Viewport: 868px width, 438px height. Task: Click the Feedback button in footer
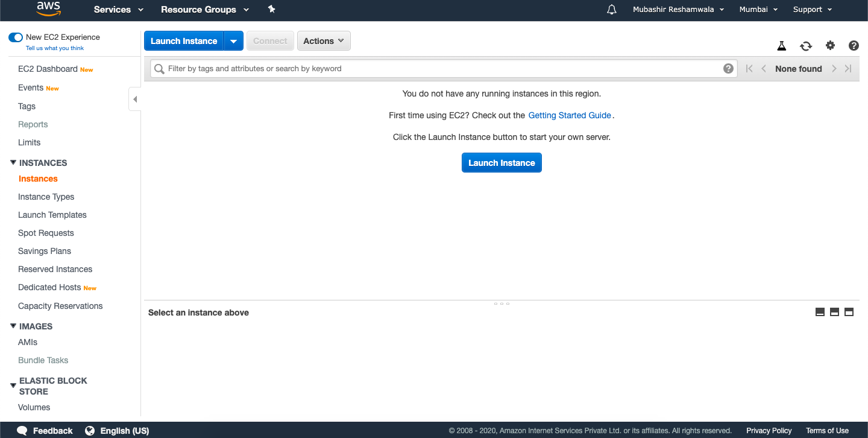tap(45, 431)
